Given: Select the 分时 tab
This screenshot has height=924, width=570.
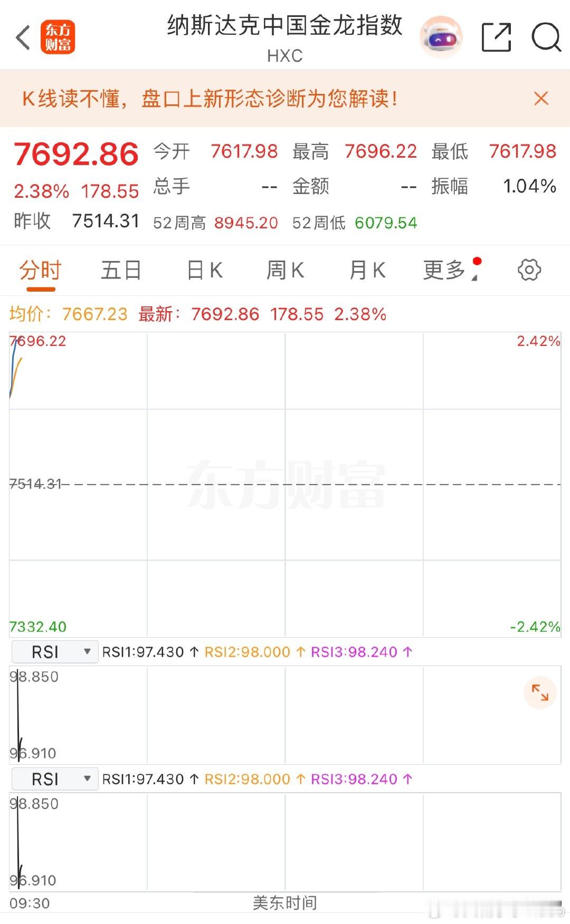Looking at the screenshot, I should pyautogui.click(x=41, y=271).
